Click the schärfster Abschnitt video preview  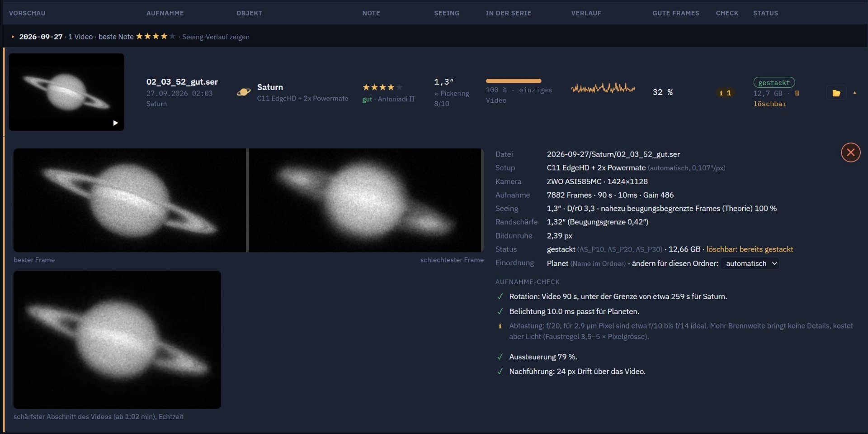point(117,340)
